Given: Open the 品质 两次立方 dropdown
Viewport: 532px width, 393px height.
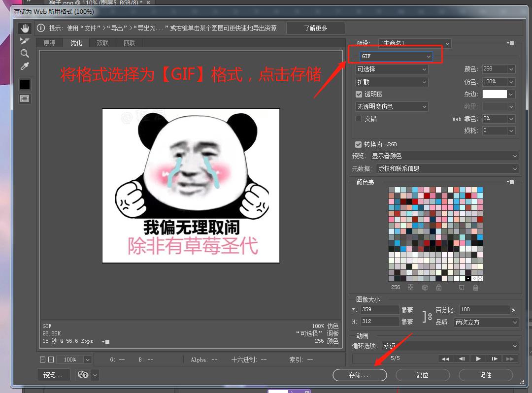Looking at the screenshot, I should point(486,322).
